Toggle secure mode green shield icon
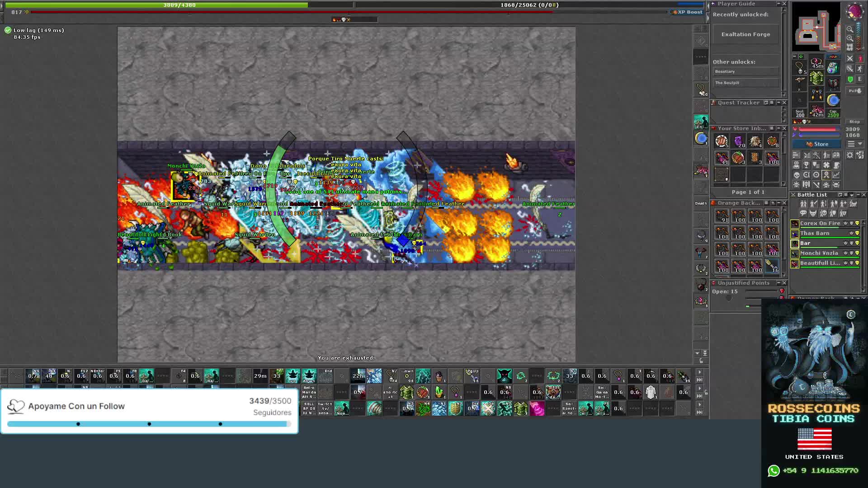 click(x=850, y=79)
